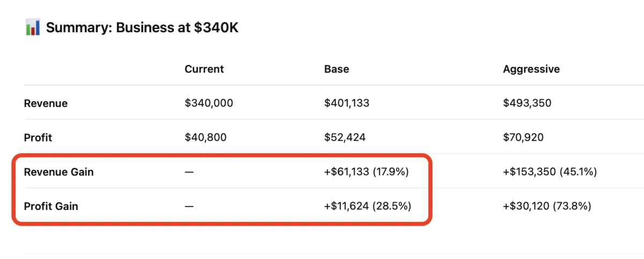
Task: Click the +$11,624 (28.5%) profit gain value
Action: click(x=368, y=205)
